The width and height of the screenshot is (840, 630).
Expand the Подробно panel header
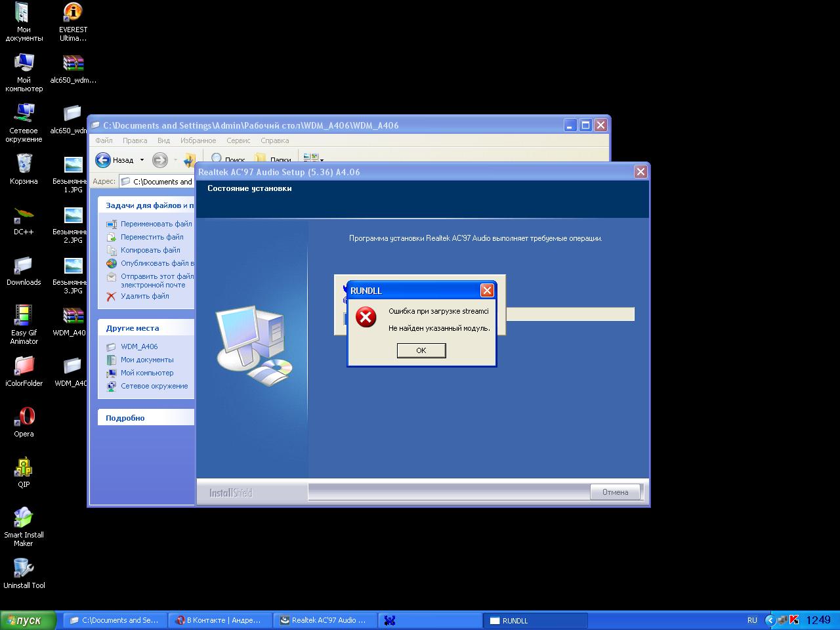146,417
